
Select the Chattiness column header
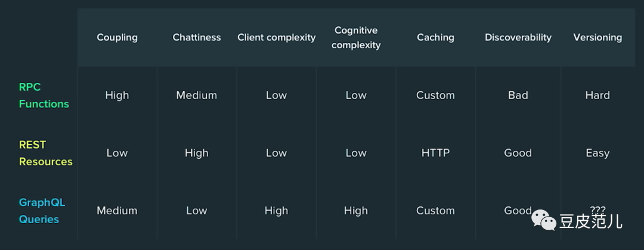(197, 37)
